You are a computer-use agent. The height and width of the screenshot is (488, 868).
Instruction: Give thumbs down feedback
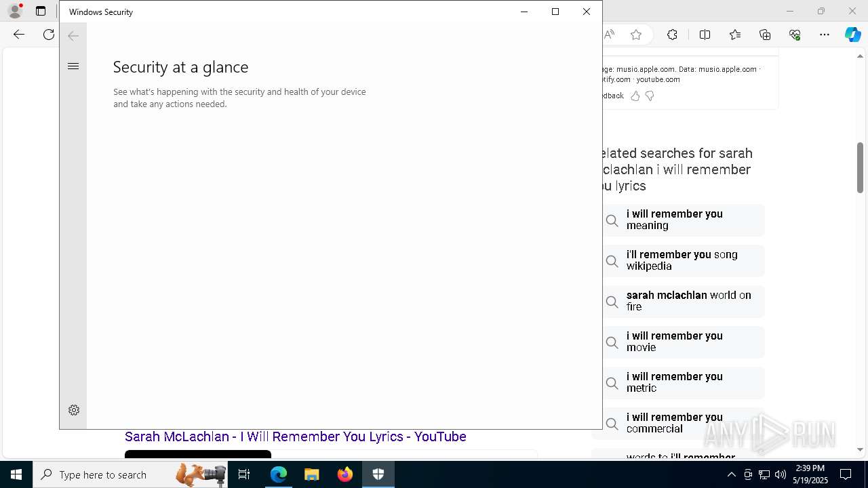click(650, 96)
